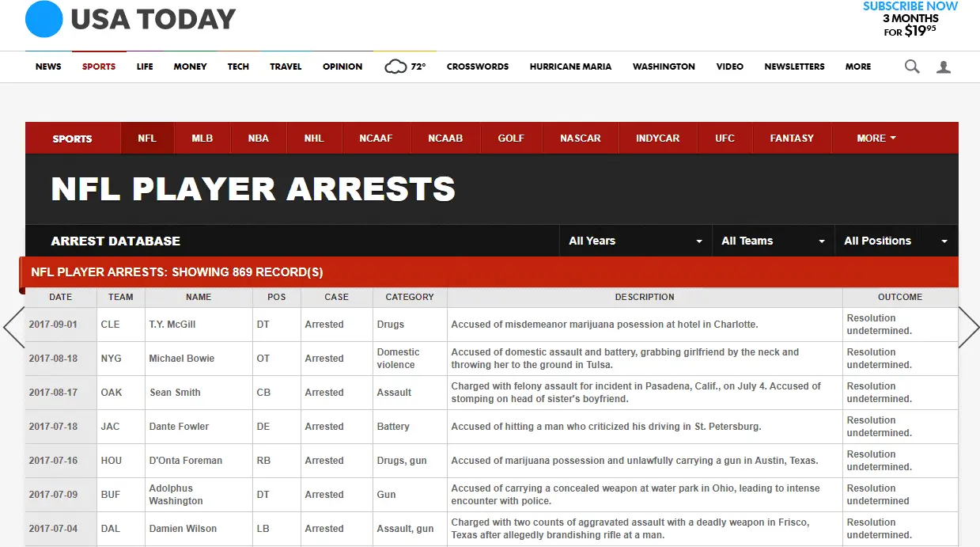Open the SPORTS section in top navigation
The height and width of the screenshot is (547, 980).
(x=99, y=66)
